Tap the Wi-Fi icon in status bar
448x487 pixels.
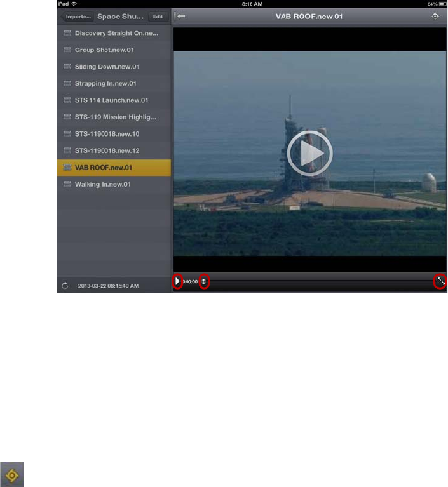click(74, 4)
